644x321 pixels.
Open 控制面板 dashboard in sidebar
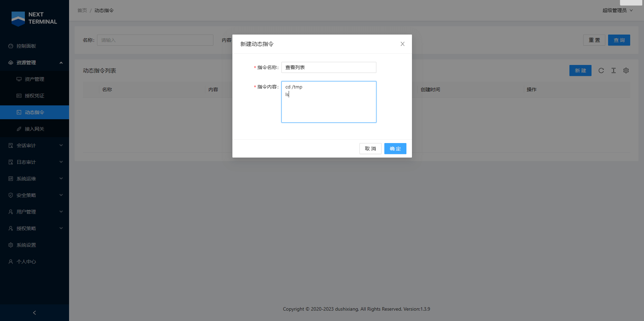[x=26, y=46]
